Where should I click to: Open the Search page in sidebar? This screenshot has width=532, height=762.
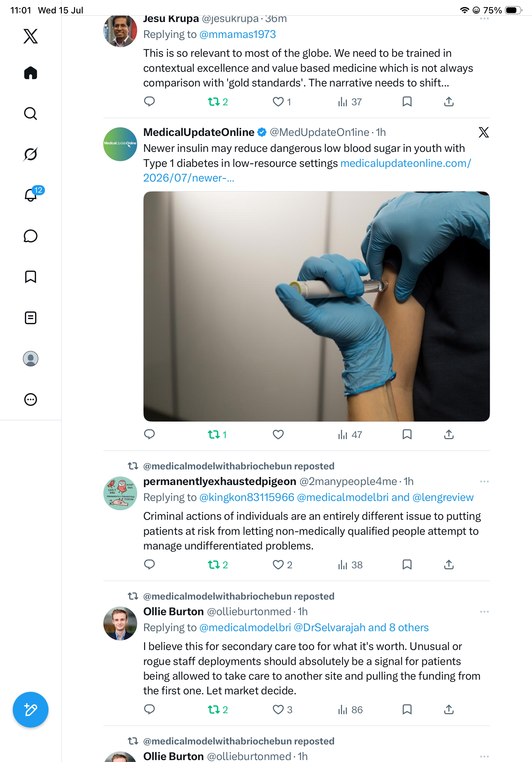(31, 114)
